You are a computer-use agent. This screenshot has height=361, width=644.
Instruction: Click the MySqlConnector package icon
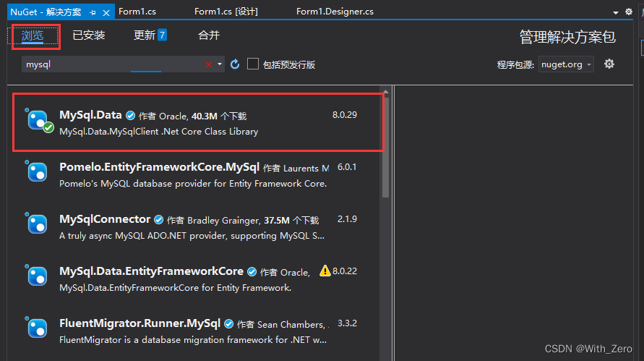pos(37,224)
